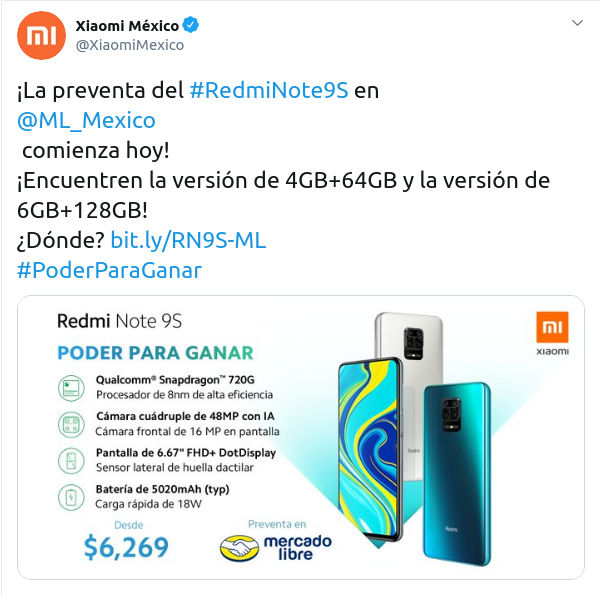Open the #RedmiNote9S hashtag
Screen dimensions: 600x596
tap(269, 91)
